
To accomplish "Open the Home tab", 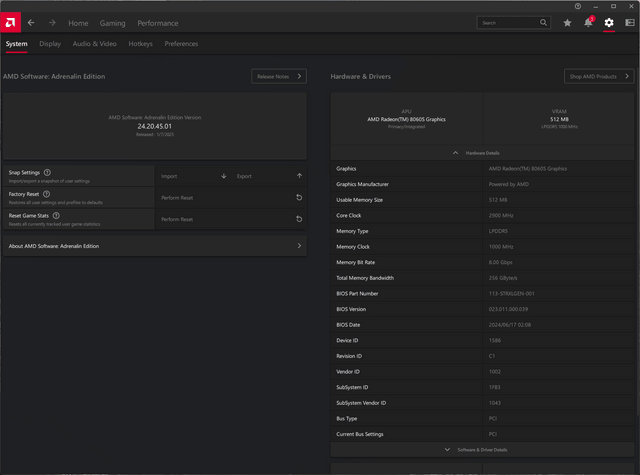I will tap(78, 23).
